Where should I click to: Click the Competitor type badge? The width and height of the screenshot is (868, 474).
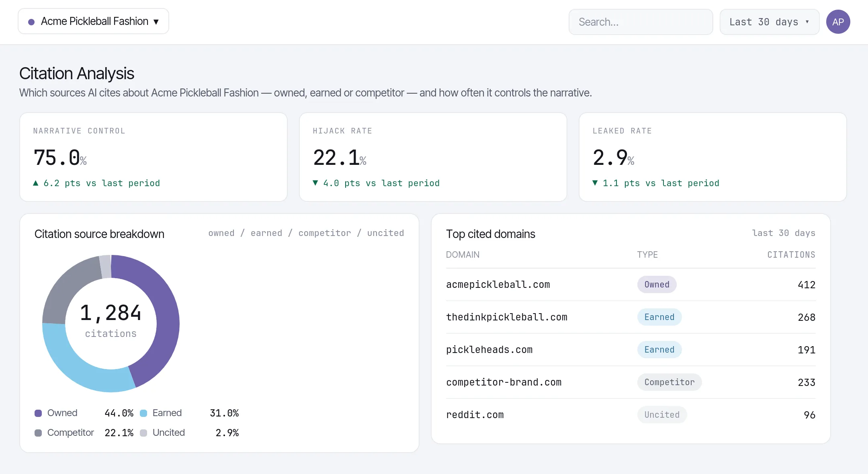tap(669, 382)
